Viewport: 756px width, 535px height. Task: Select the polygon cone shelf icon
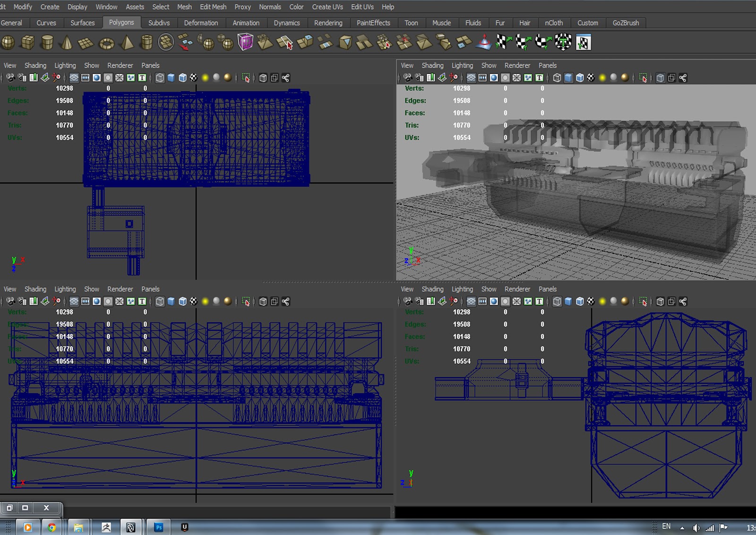[67, 43]
